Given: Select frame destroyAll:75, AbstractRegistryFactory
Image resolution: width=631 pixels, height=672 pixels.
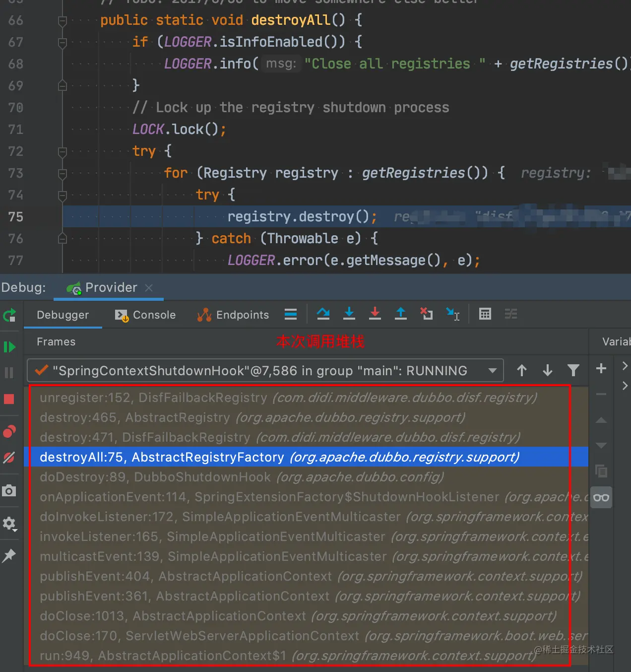Looking at the screenshot, I should 306,457.
